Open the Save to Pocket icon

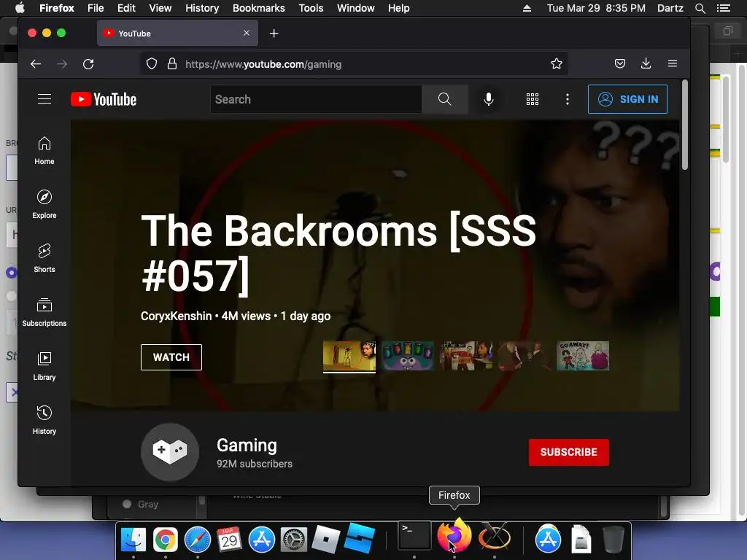(620, 63)
